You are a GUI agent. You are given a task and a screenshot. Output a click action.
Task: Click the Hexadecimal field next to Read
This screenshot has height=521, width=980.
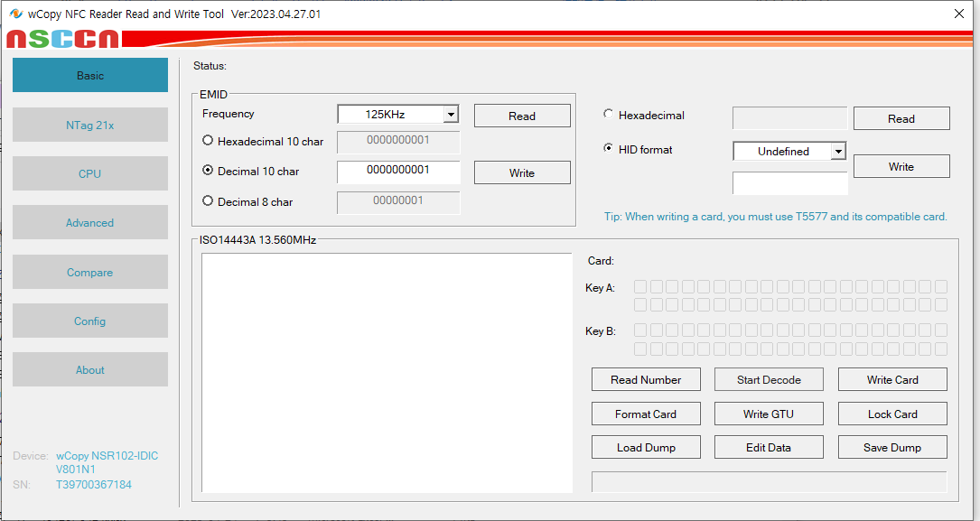[x=789, y=118]
